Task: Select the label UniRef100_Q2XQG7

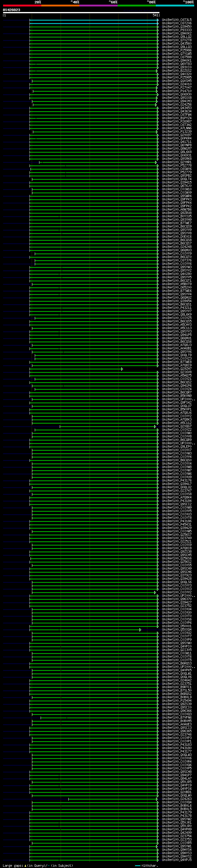Action: (177, 426)
